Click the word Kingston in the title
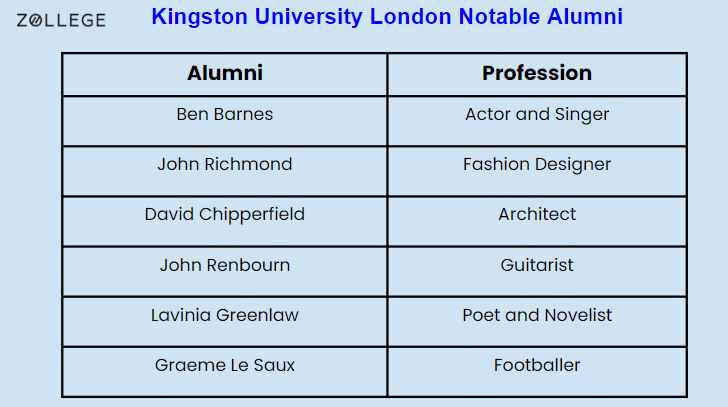Screen dimensions: 728x407 coord(199,18)
